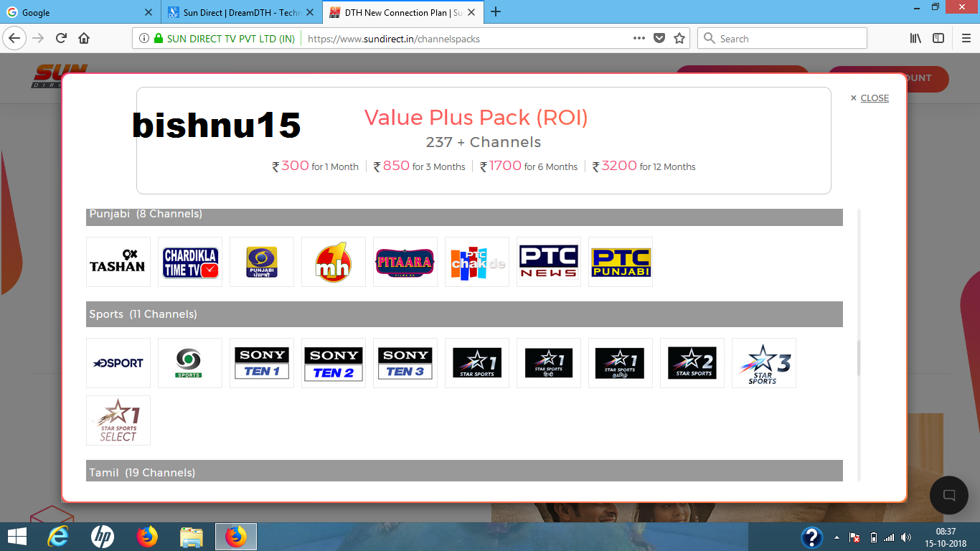Open the Firefox hamburger menu
This screenshot has width=980, height=551.
pos(965,39)
